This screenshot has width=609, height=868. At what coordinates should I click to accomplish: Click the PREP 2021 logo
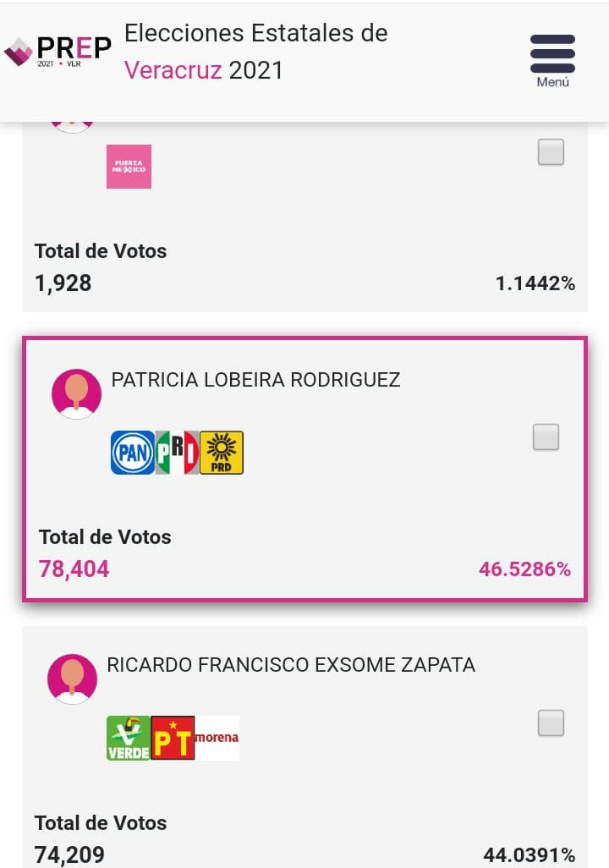58,51
